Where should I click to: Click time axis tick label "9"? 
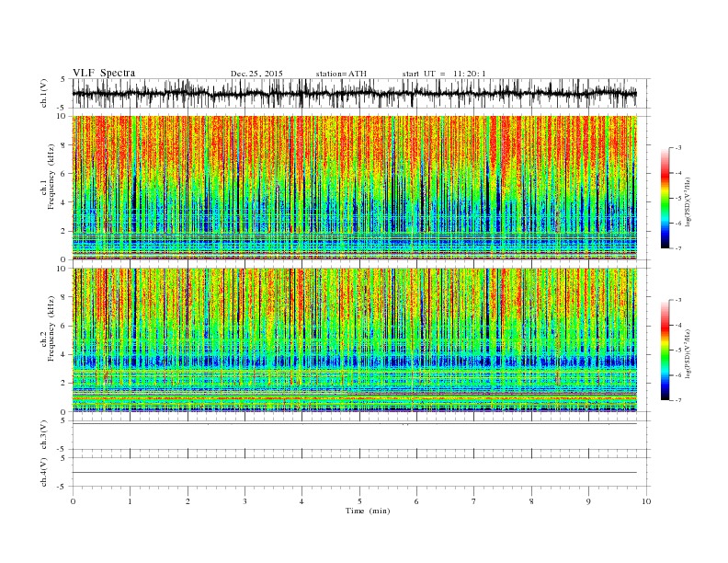pos(588,501)
